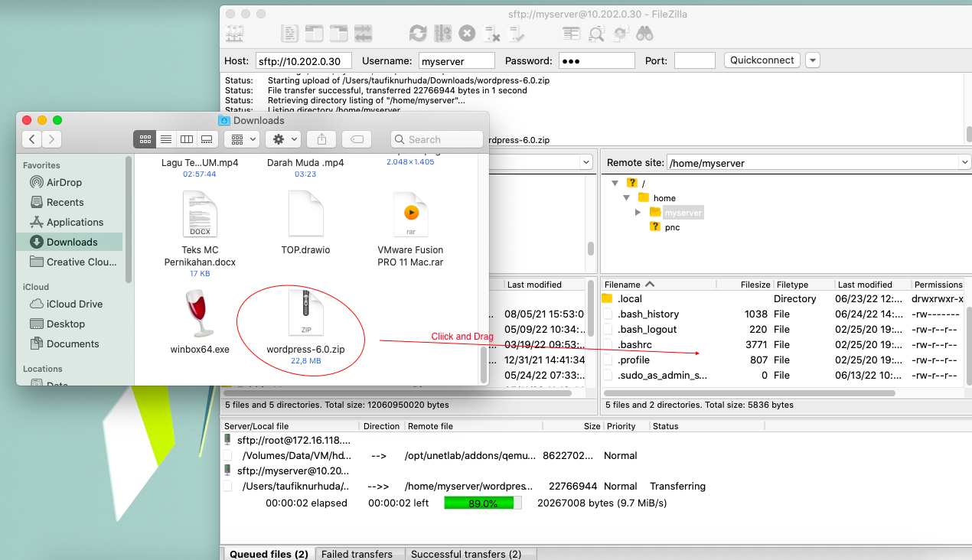Expand the myserver folder in remote tree

[x=638, y=212]
